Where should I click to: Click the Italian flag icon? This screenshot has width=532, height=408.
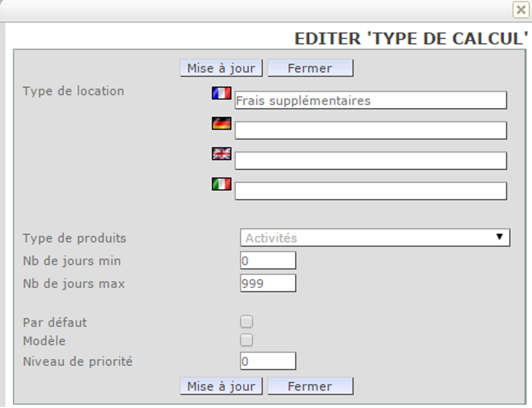tap(222, 184)
